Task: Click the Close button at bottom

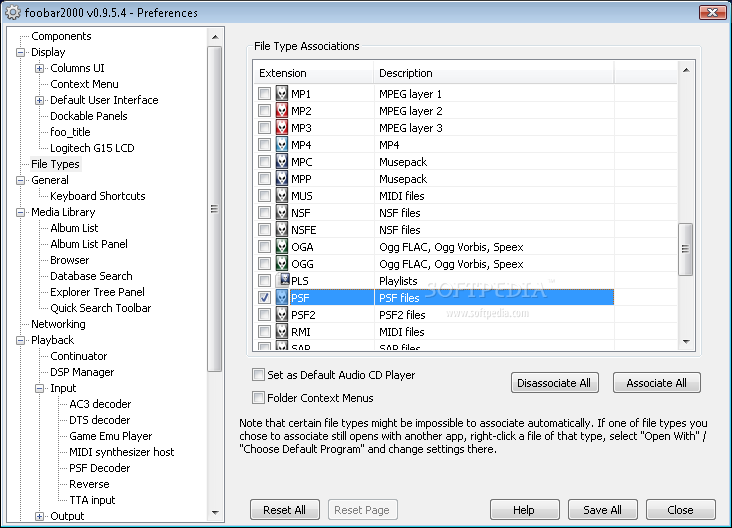Action: coord(680,510)
